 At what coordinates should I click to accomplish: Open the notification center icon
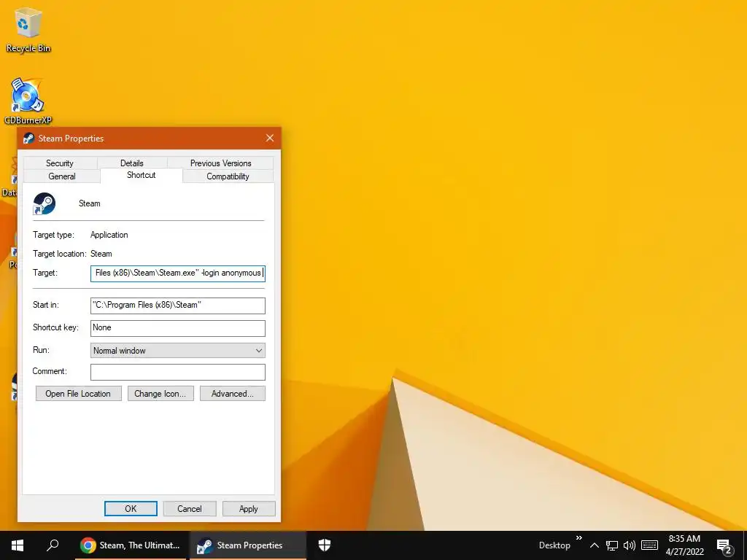tap(724, 547)
